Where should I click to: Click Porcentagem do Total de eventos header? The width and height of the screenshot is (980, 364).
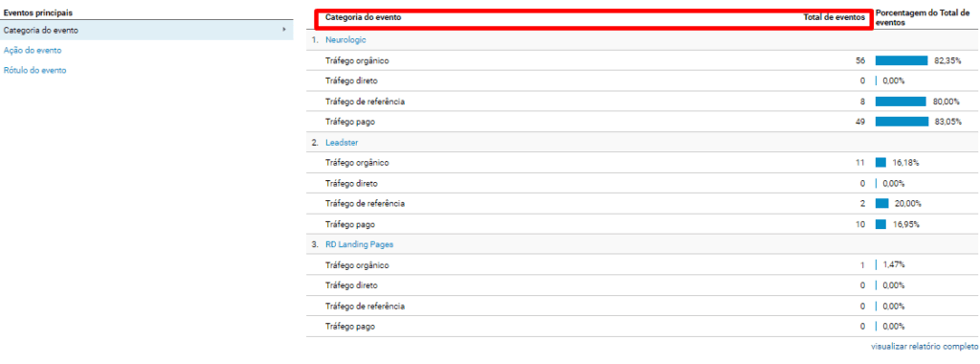click(x=926, y=17)
